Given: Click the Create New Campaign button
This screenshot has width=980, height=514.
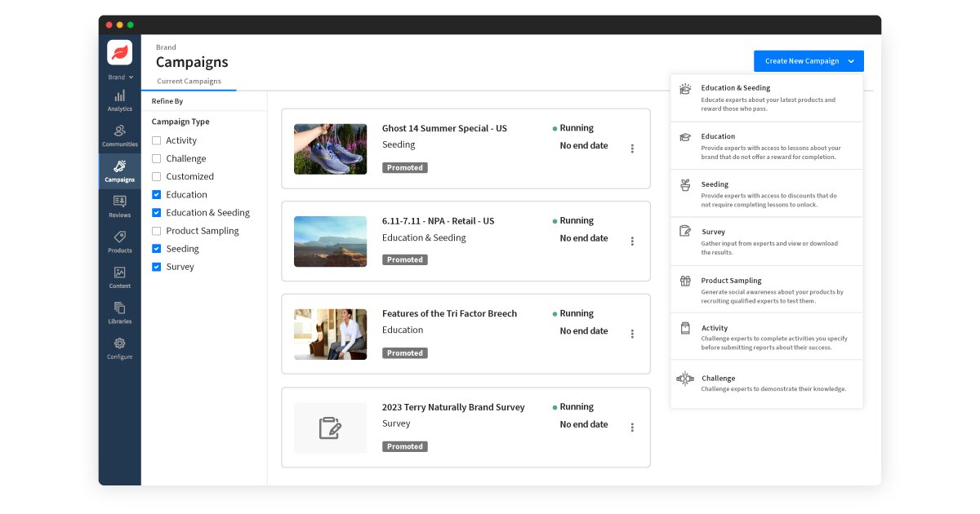Looking at the screenshot, I should [x=808, y=61].
